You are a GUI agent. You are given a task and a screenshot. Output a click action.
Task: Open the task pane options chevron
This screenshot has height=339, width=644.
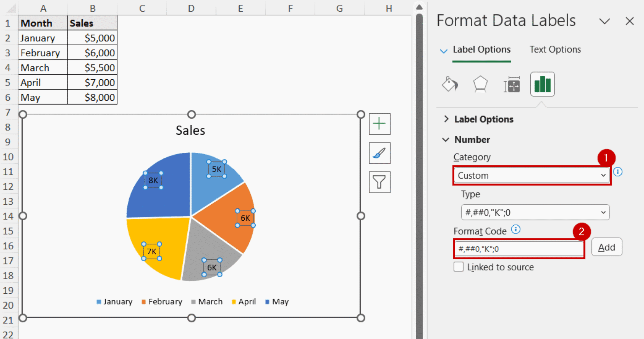[x=604, y=21]
